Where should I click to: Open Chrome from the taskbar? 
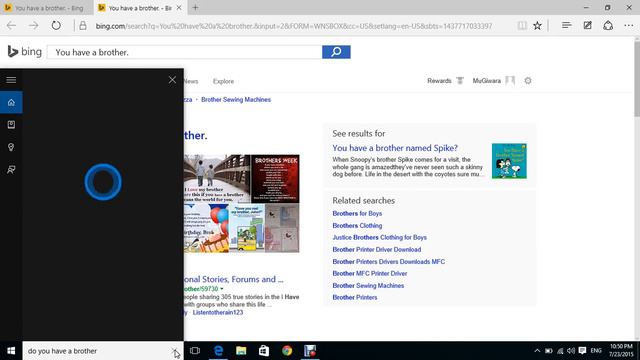pos(287,351)
